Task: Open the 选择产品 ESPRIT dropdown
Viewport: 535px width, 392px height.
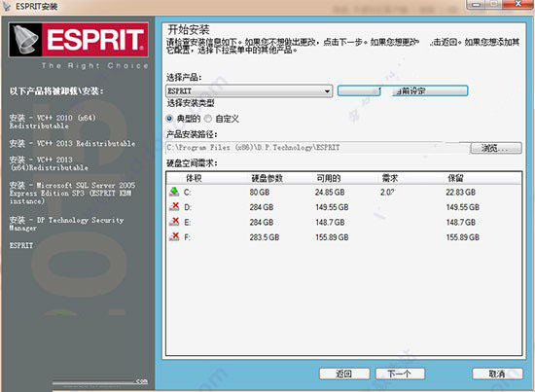Action: (x=249, y=91)
